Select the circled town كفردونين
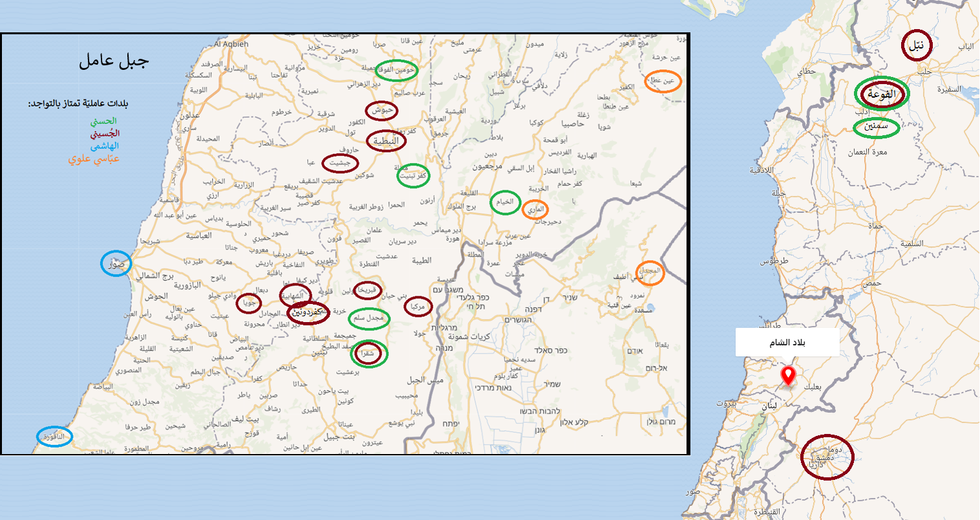 tap(308, 312)
